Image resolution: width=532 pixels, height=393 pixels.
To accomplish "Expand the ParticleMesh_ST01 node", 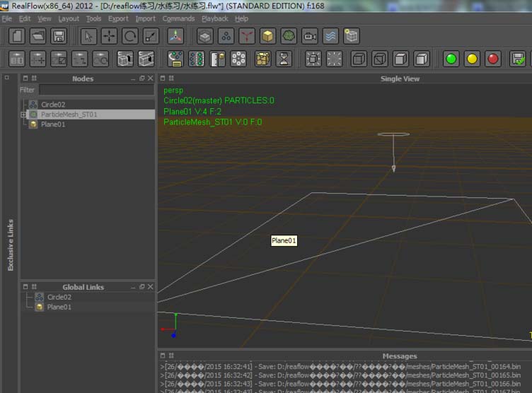I will (x=23, y=115).
